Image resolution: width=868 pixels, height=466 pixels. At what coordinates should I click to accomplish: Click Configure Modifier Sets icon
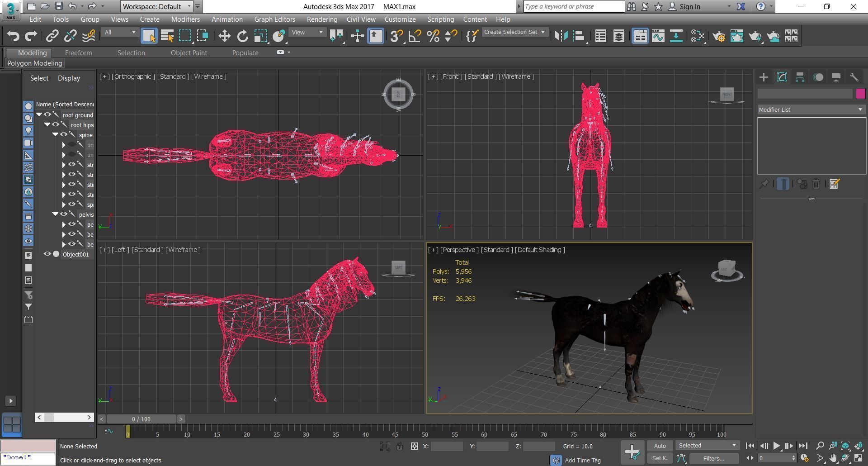(835, 184)
